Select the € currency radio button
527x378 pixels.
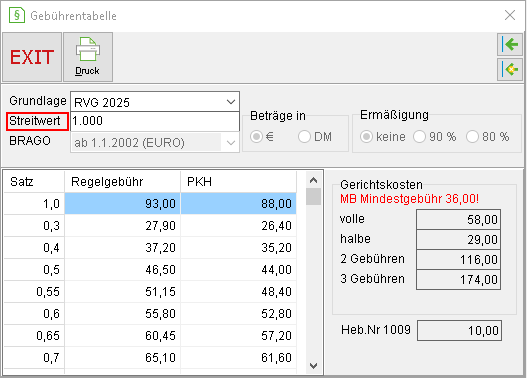pyautogui.click(x=256, y=137)
